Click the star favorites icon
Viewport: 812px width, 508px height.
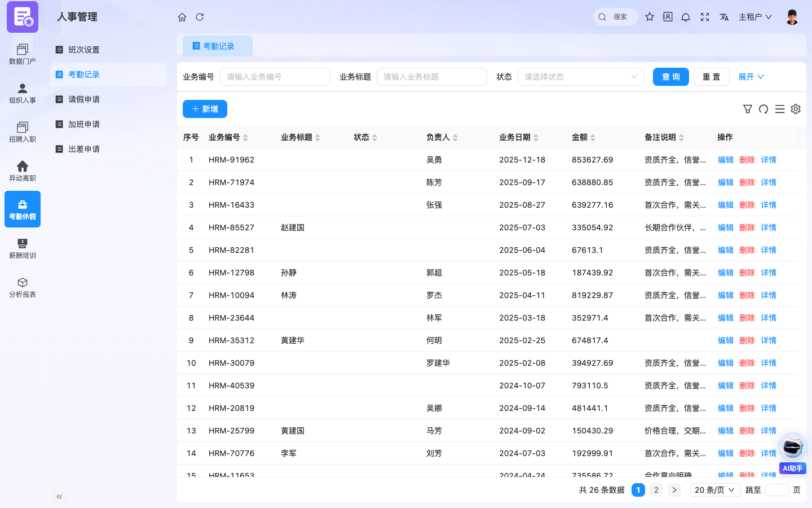pos(650,17)
